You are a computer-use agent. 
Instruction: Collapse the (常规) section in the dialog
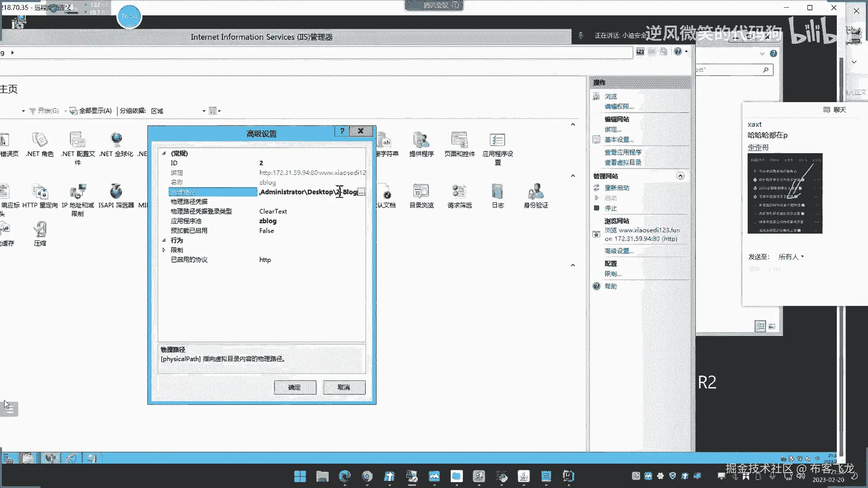pos(164,153)
